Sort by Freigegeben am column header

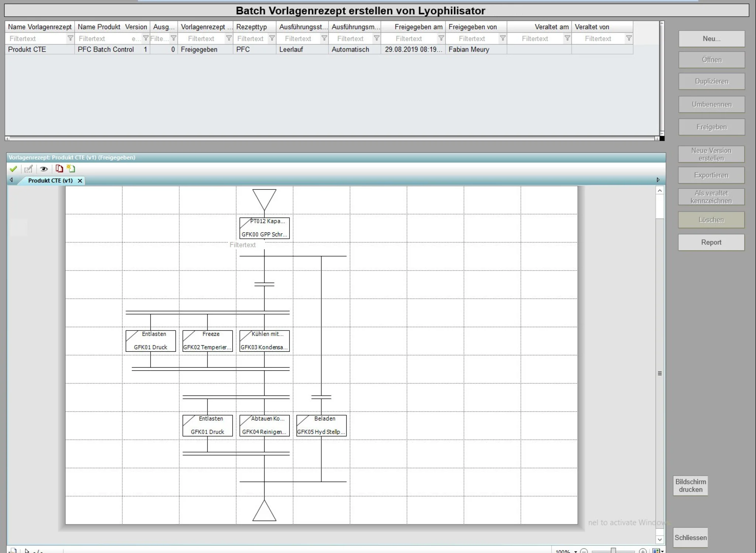tap(413, 27)
